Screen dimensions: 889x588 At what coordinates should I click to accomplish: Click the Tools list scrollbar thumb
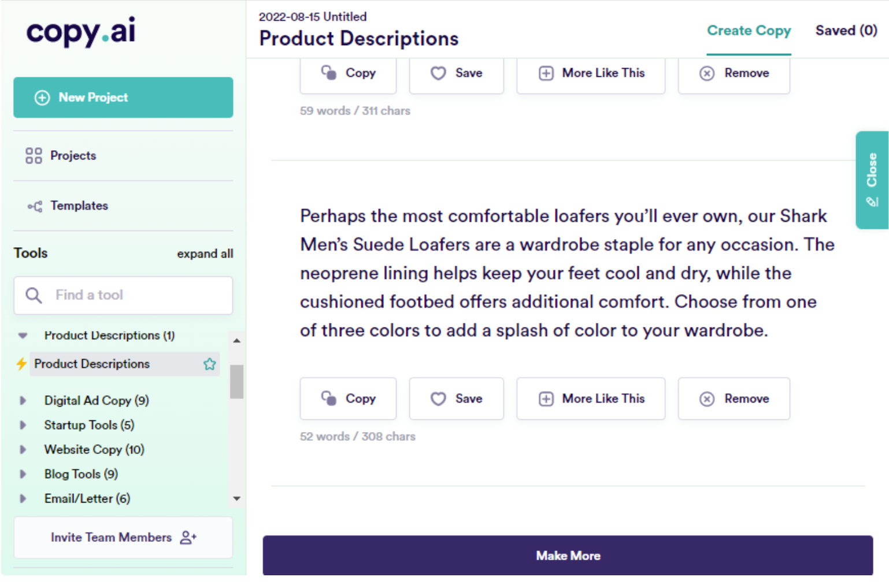pyautogui.click(x=236, y=381)
